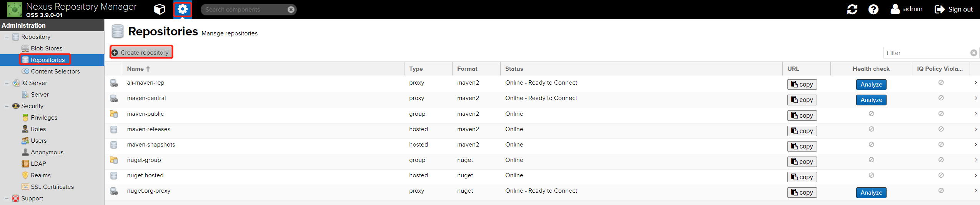Viewport: 980px width, 205px height.
Task: Collapse the IQ Server tree node
Action: [7, 83]
